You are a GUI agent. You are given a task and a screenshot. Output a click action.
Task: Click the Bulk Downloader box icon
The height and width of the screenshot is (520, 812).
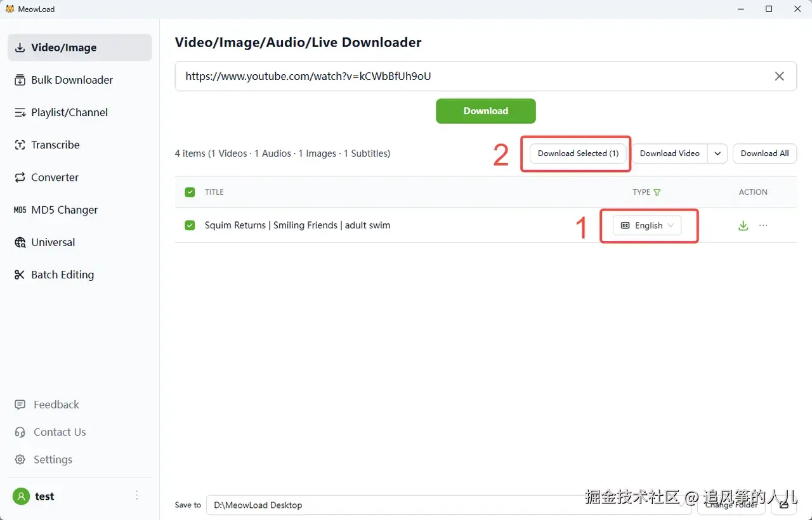(x=20, y=80)
